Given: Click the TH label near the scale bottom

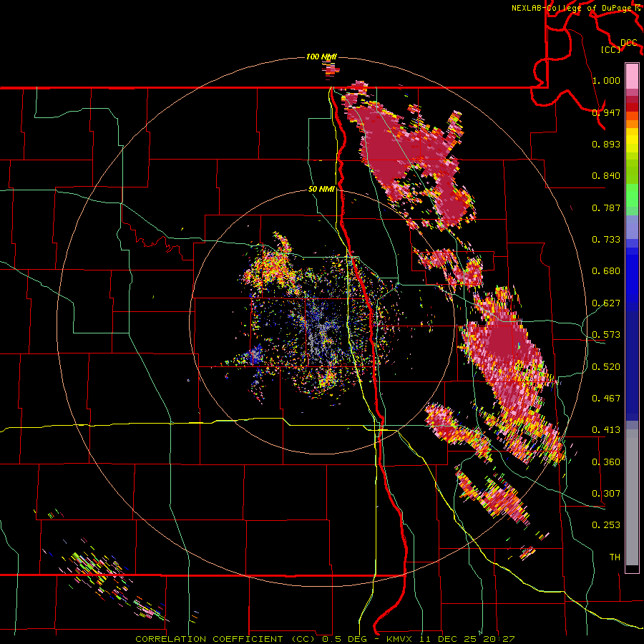Looking at the screenshot, I should pyautogui.click(x=615, y=557).
